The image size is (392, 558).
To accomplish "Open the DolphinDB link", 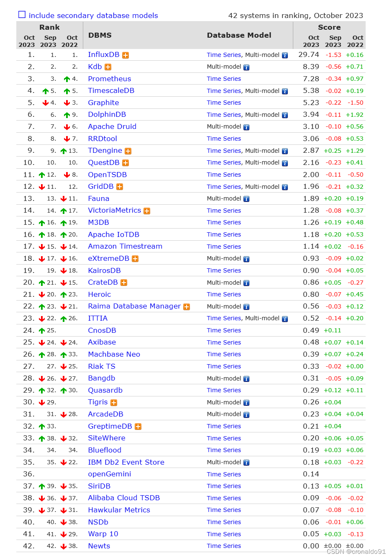I will [107, 114].
